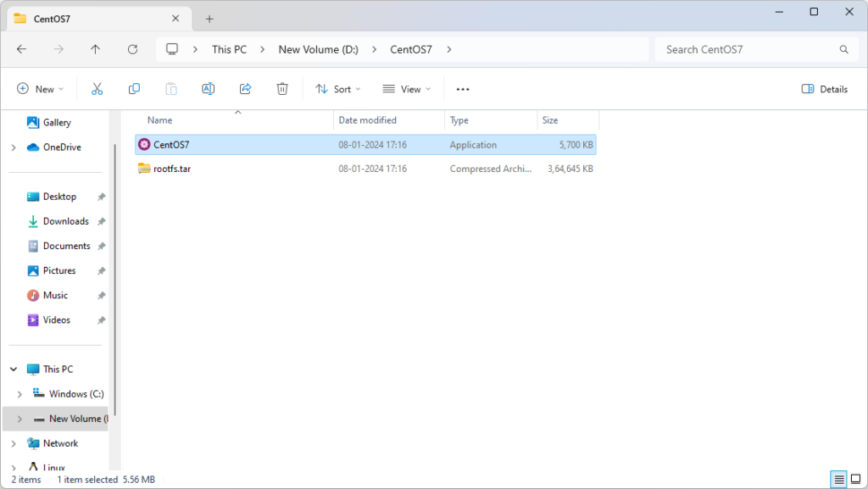Open the New dropdown menu

(40, 89)
